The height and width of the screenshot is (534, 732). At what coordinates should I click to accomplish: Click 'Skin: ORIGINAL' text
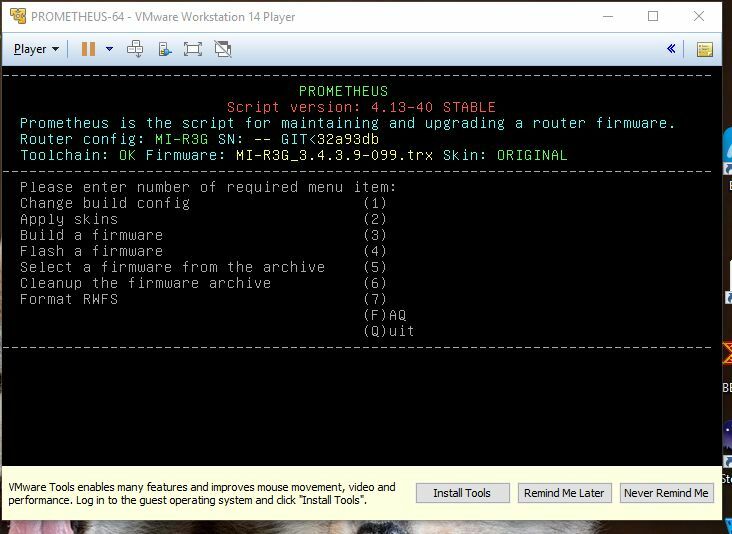(505, 155)
